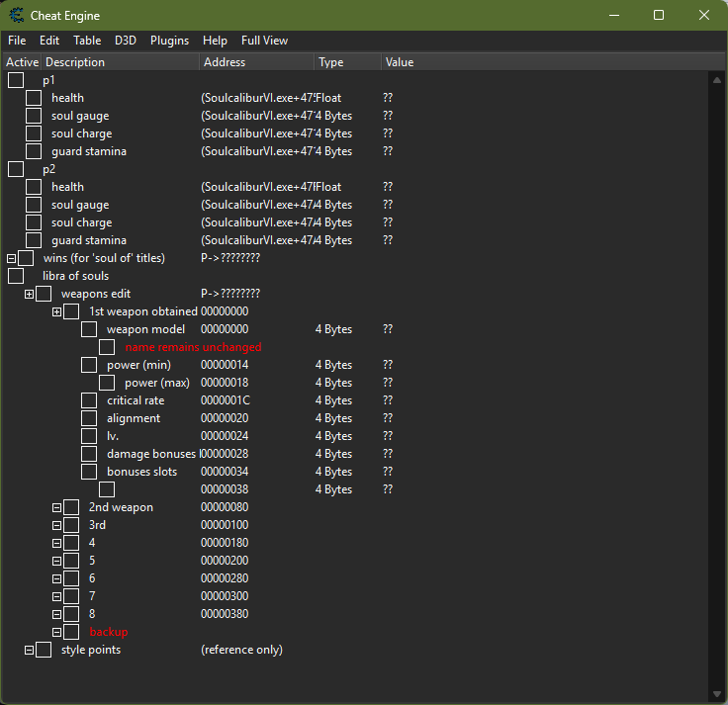Close the Cheat Engine window
The height and width of the screenshot is (705, 728).
pos(704,15)
